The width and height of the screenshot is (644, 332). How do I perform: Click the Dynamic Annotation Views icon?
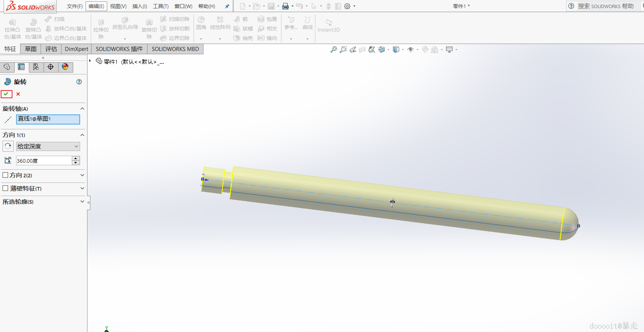click(372, 49)
